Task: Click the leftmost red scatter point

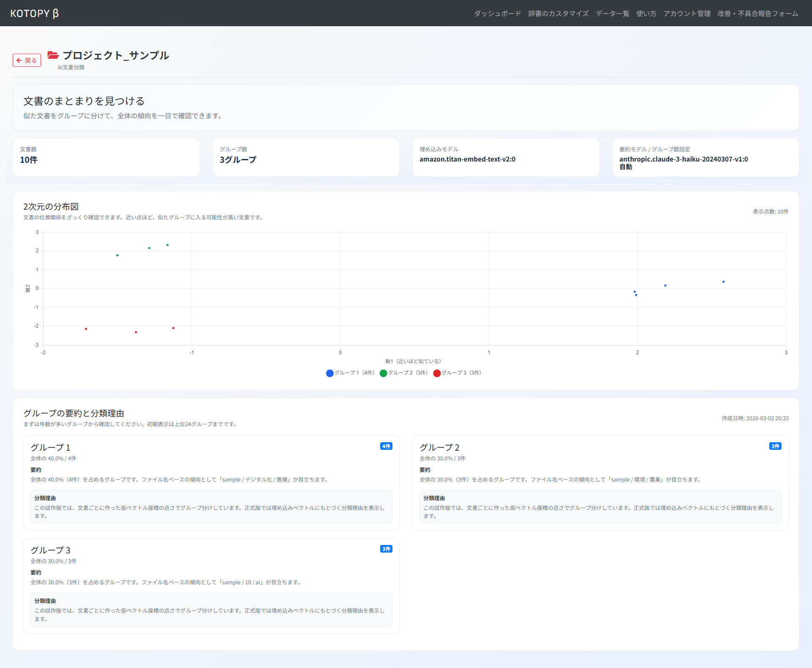Action: click(x=86, y=329)
